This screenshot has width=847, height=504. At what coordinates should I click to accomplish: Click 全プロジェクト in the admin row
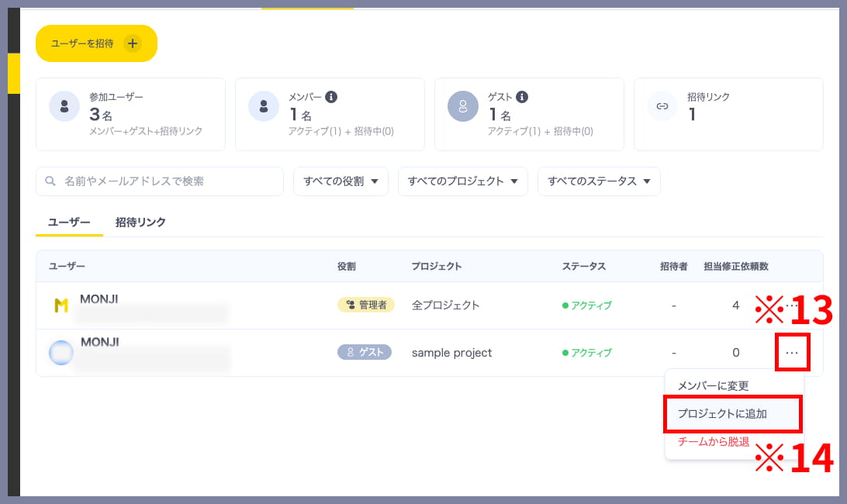pyautogui.click(x=446, y=306)
